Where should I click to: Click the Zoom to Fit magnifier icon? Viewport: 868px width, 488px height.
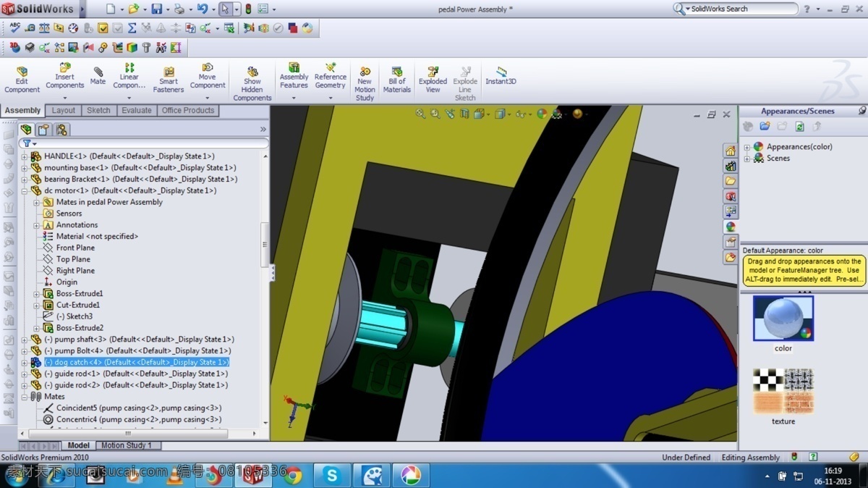tap(421, 114)
